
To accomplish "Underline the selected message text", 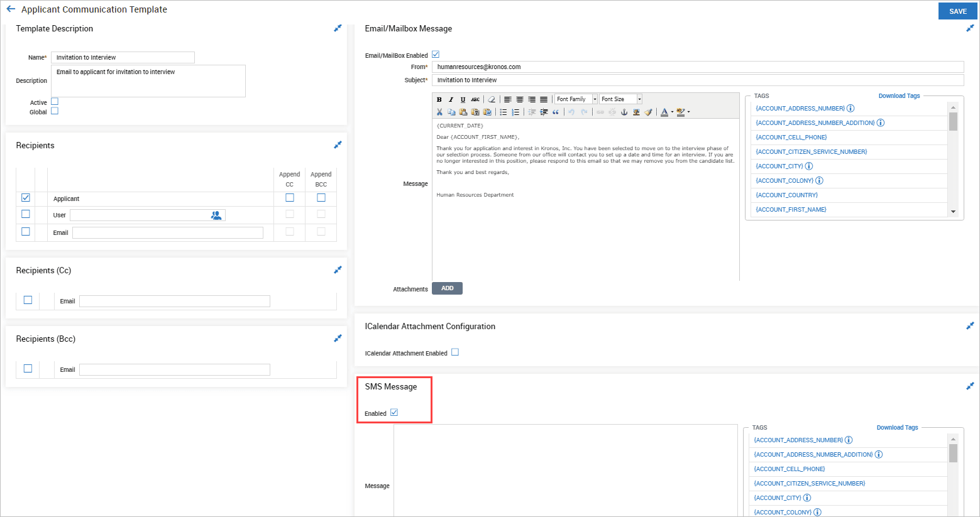I will tap(463, 99).
